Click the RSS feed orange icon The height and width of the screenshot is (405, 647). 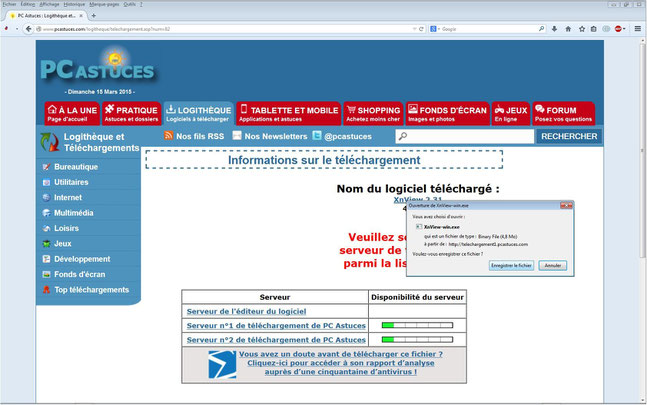click(x=168, y=135)
